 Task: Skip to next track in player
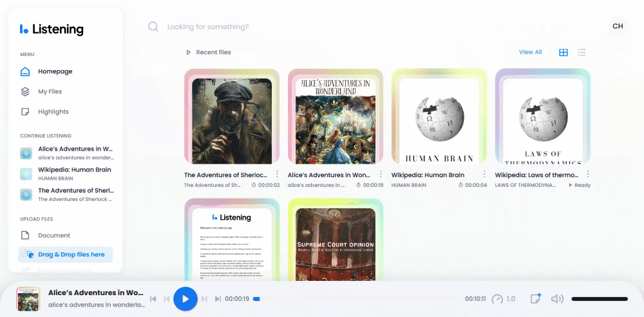click(218, 299)
